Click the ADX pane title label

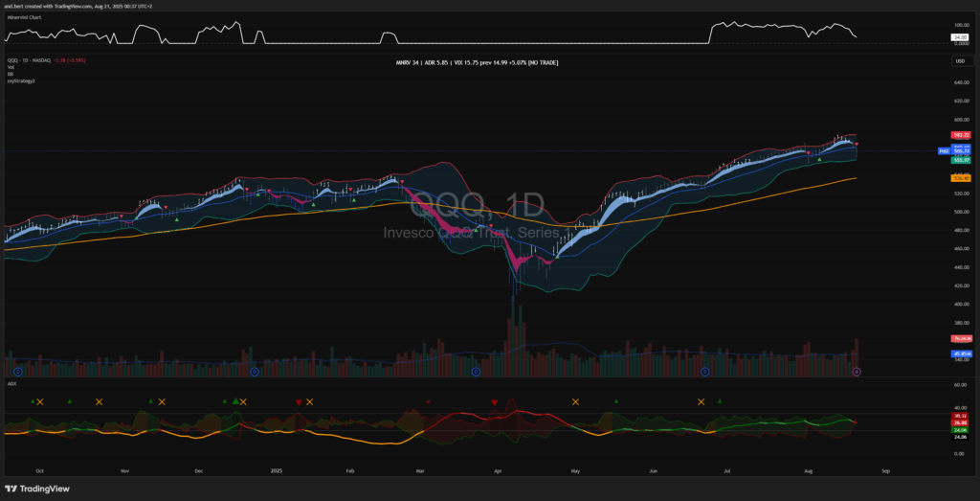tap(11, 383)
